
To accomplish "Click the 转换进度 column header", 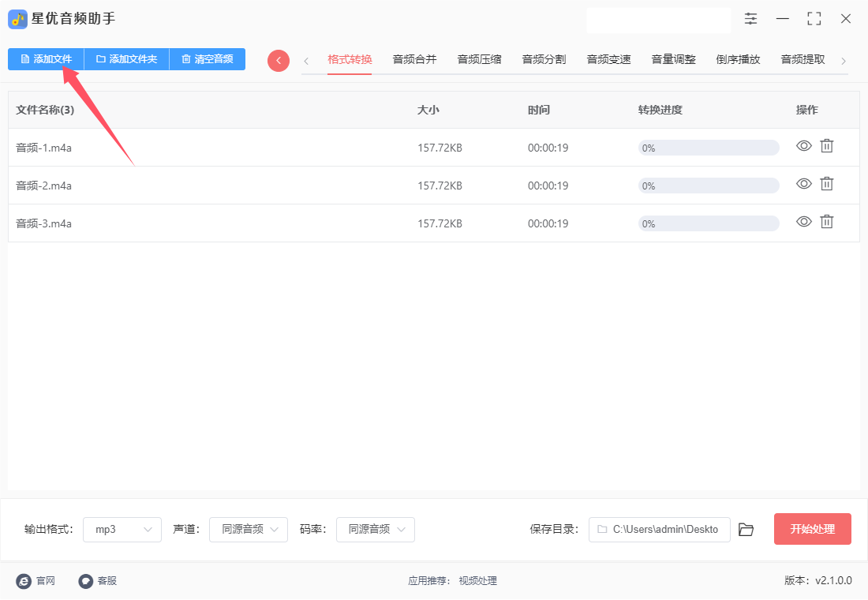I will point(660,110).
